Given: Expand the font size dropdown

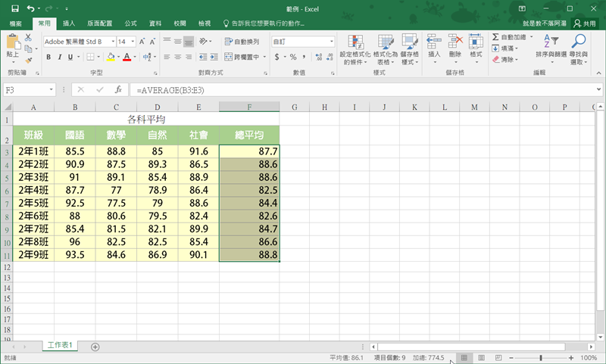Looking at the screenshot, I should tap(133, 41).
